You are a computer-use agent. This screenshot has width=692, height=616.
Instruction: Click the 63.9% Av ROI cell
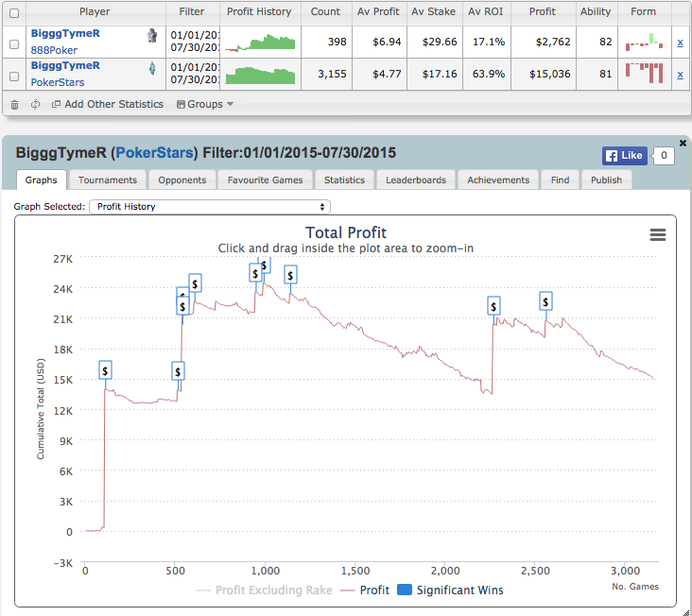[488, 74]
